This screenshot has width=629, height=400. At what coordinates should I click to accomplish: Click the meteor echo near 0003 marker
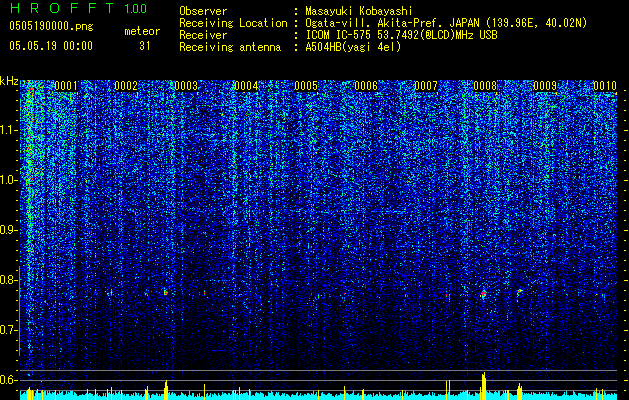166,292
